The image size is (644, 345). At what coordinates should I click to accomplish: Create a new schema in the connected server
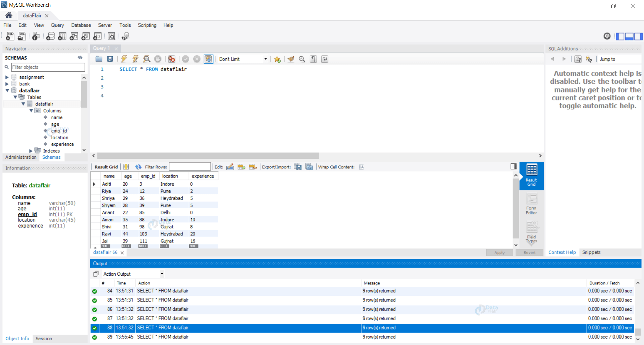(x=50, y=36)
